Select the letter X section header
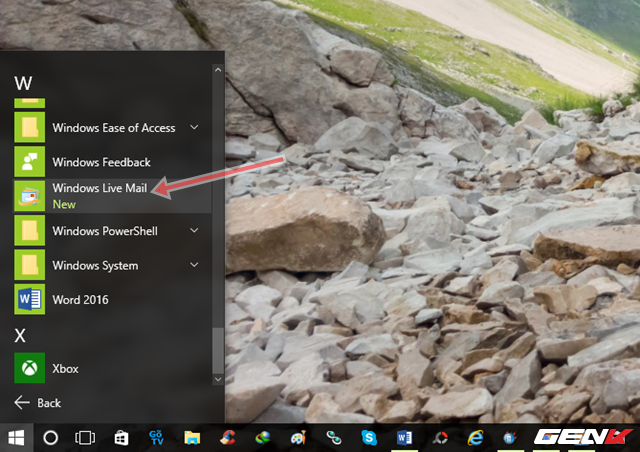The height and width of the screenshot is (452, 640). 21,335
